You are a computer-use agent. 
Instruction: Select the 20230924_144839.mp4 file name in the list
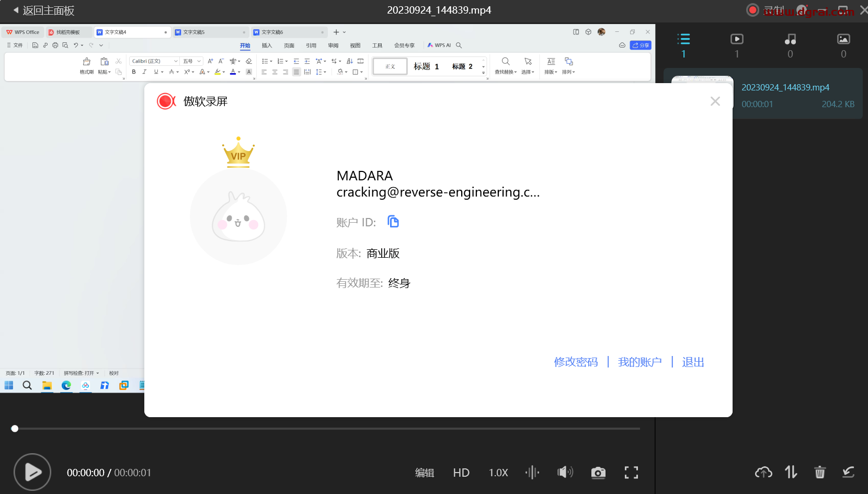coord(785,87)
